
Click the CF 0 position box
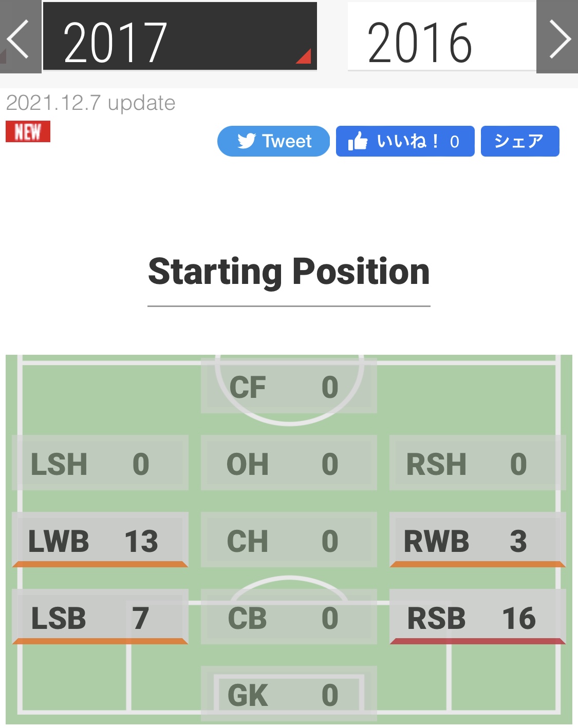pyautogui.click(x=289, y=386)
